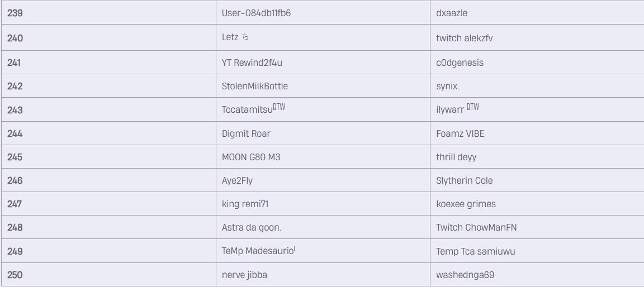Select Digmit Roar entry

pyautogui.click(x=246, y=133)
